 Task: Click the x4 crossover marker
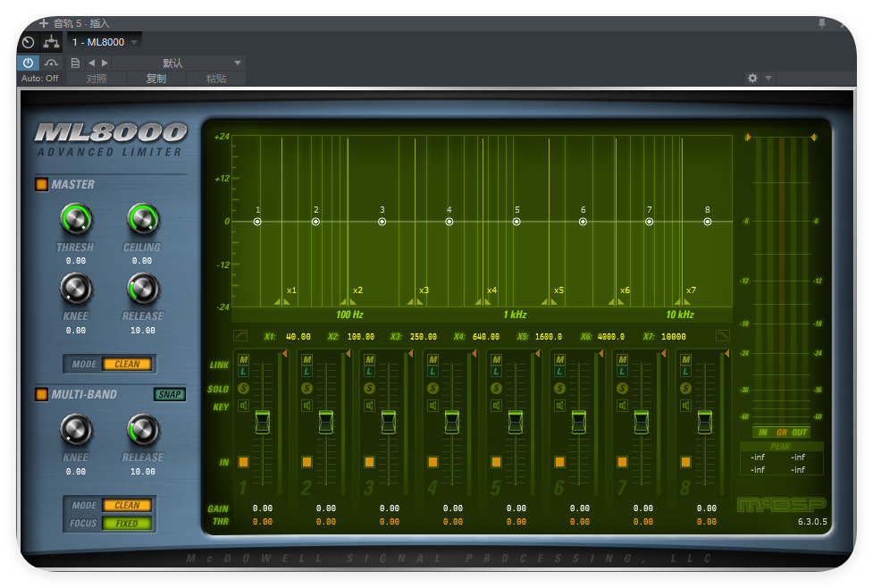pos(483,301)
